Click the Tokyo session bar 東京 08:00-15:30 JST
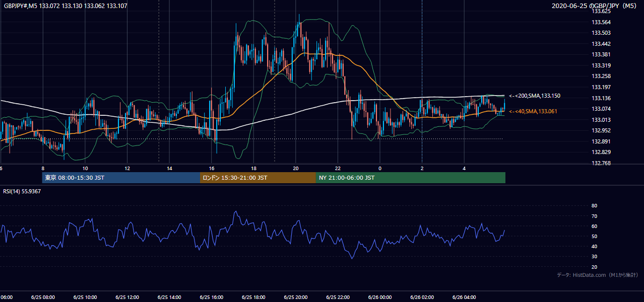 pyautogui.click(x=121, y=178)
